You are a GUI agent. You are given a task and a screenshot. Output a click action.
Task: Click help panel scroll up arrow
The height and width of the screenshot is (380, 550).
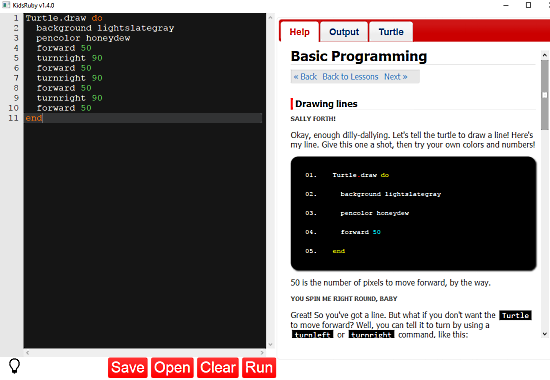tap(544, 55)
